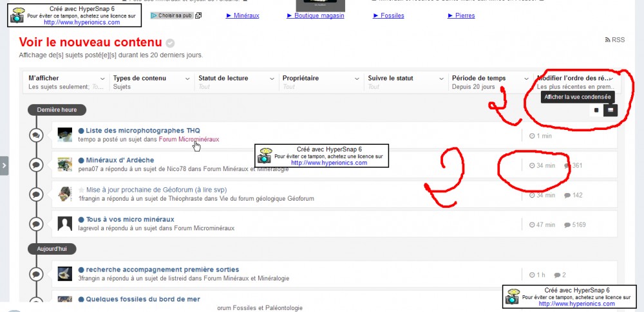Click the star icon before Mise à jour prochaine

(x=81, y=190)
